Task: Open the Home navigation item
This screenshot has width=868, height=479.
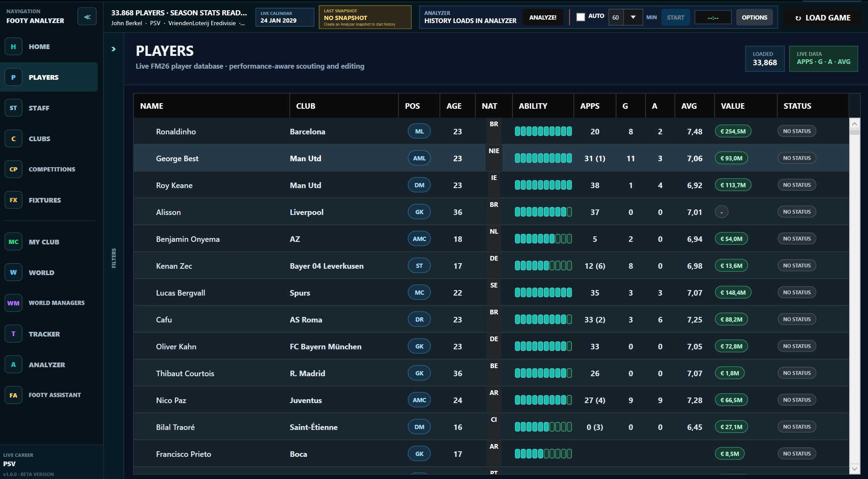Action: pos(49,46)
